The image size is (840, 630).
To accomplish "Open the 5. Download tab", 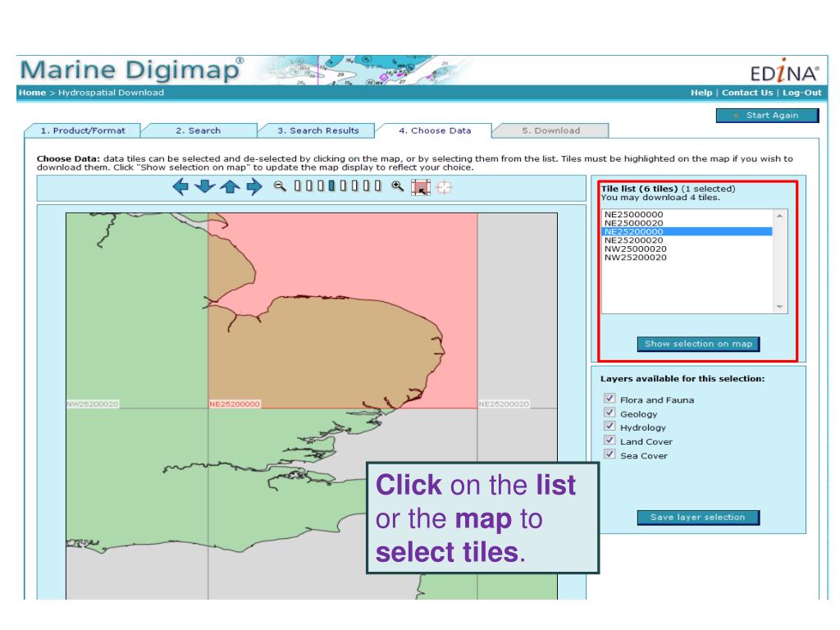I will click(x=550, y=130).
